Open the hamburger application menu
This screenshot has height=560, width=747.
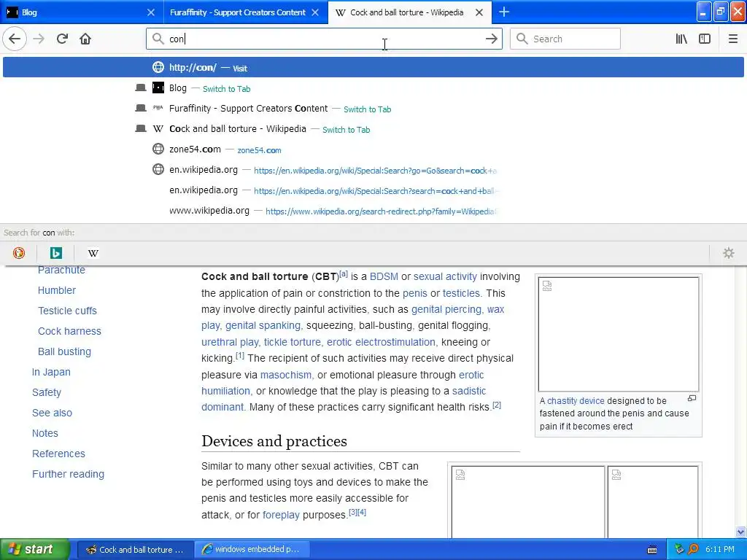pos(732,39)
